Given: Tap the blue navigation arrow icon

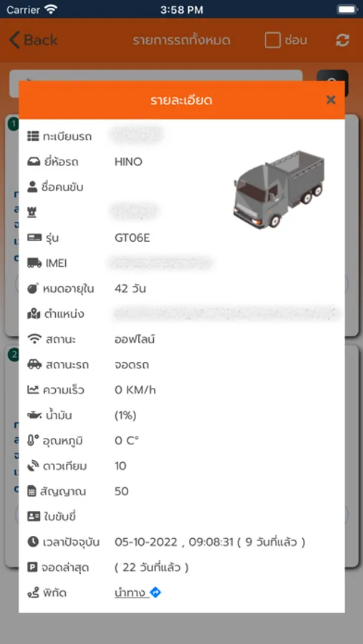Looking at the screenshot, I should click(x=155, y=592).
